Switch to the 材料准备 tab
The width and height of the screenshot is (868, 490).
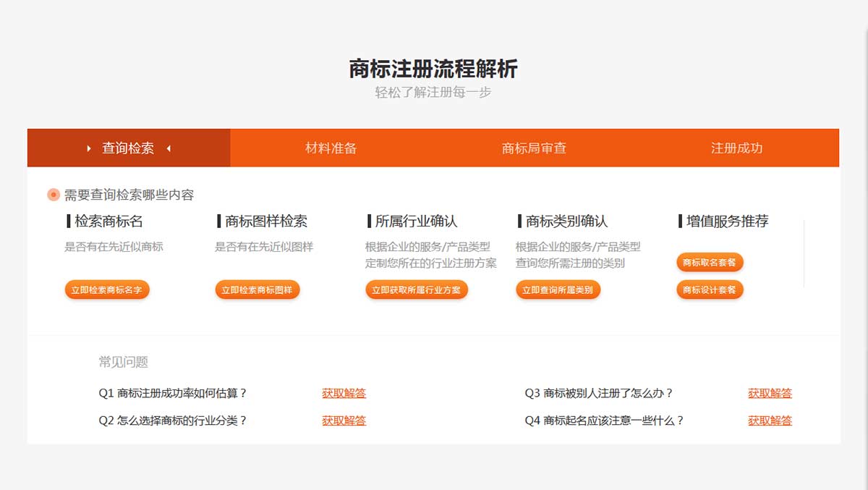[331, 148]
